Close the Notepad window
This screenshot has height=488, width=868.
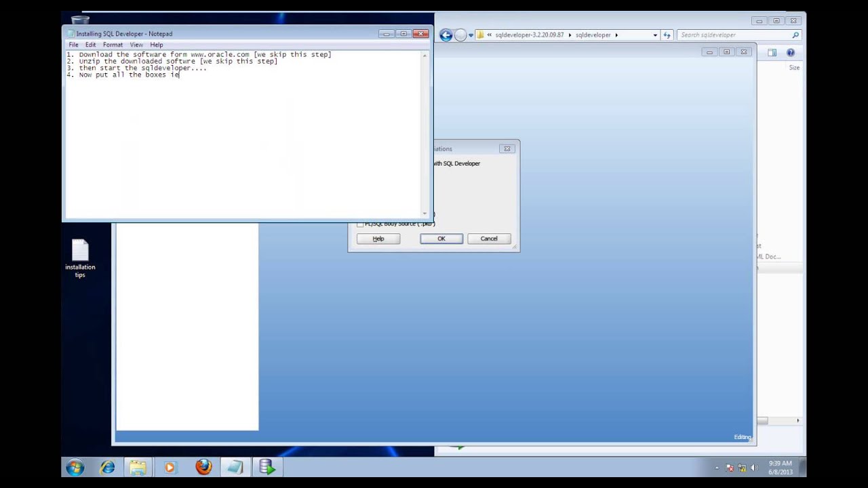(420, 34)
